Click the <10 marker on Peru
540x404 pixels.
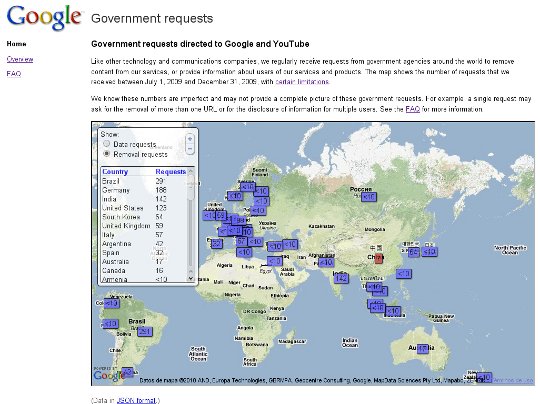pyautogui.click(x=110, y=324)
